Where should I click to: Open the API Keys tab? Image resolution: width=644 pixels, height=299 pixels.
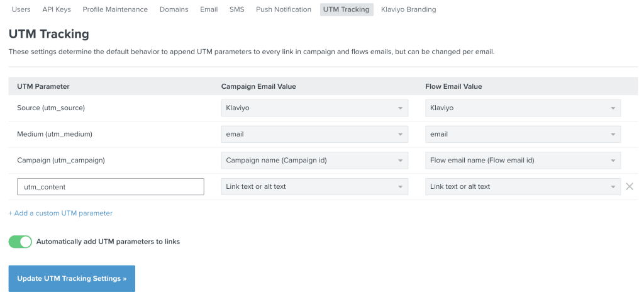[x=57, y=9]
